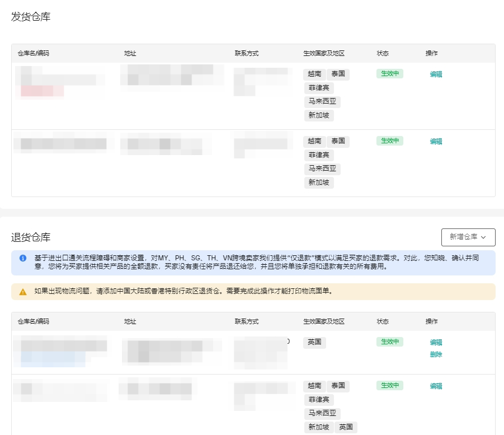Click 新加坡 tag in last return warehouse

pos(319,427)
